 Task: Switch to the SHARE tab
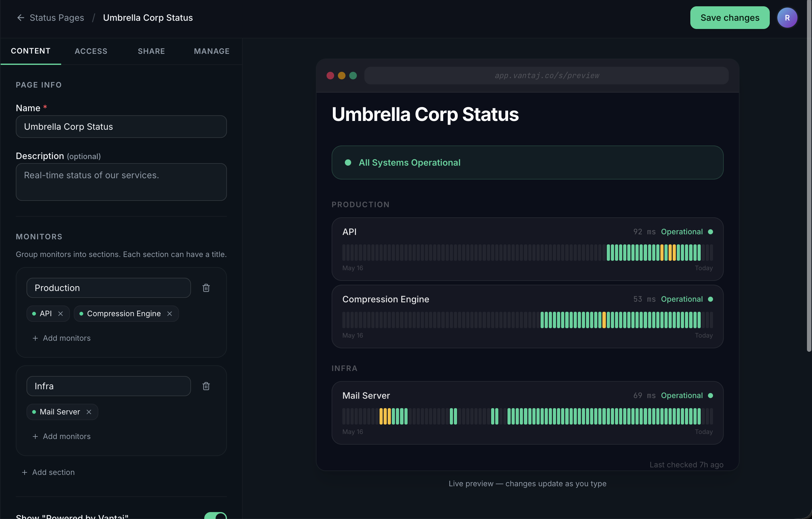[152, 51]
